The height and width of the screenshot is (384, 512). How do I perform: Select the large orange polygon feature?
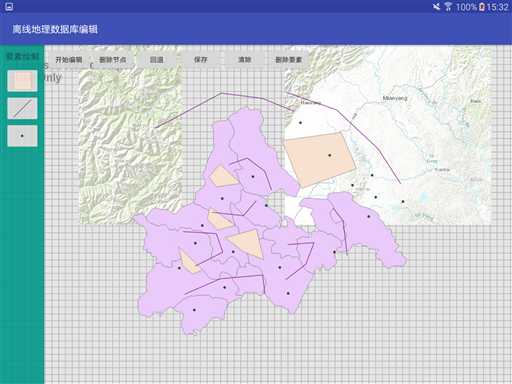(319, 159)
